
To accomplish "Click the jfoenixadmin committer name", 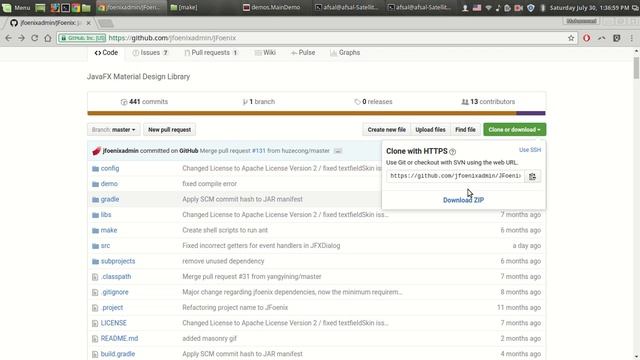I will pos(120,151).
